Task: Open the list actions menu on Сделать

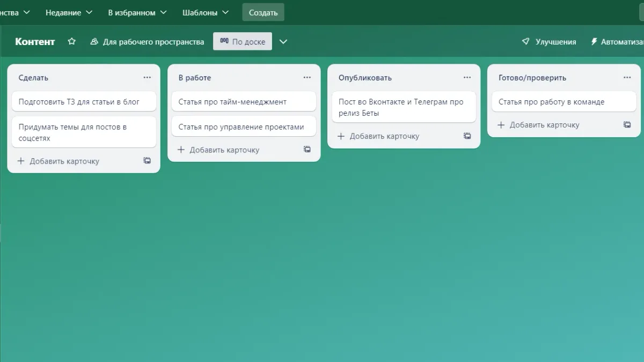Action: pos(147,77)
